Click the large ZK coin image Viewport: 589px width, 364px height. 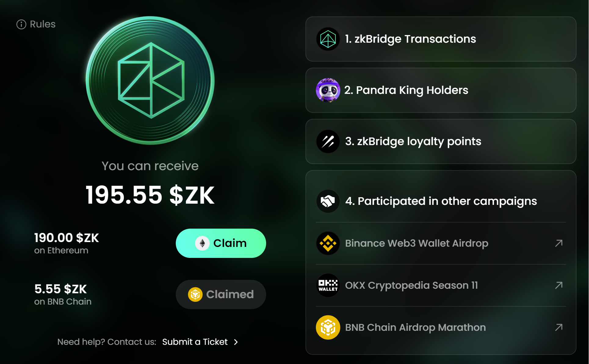point(150,80)
